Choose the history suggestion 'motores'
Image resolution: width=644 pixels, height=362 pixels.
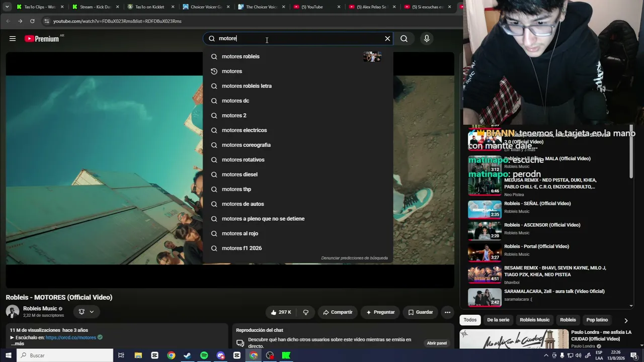click(x=298, y=71)
